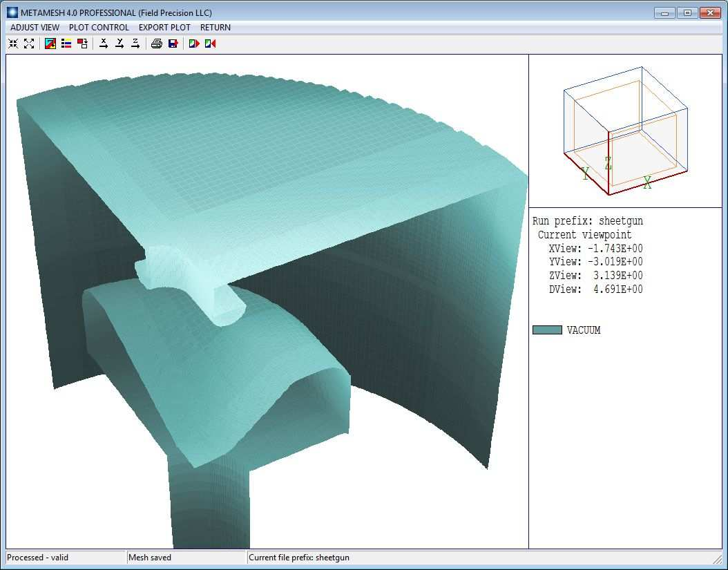
Task: Maximize the METAMESH window
Action: 687,12
